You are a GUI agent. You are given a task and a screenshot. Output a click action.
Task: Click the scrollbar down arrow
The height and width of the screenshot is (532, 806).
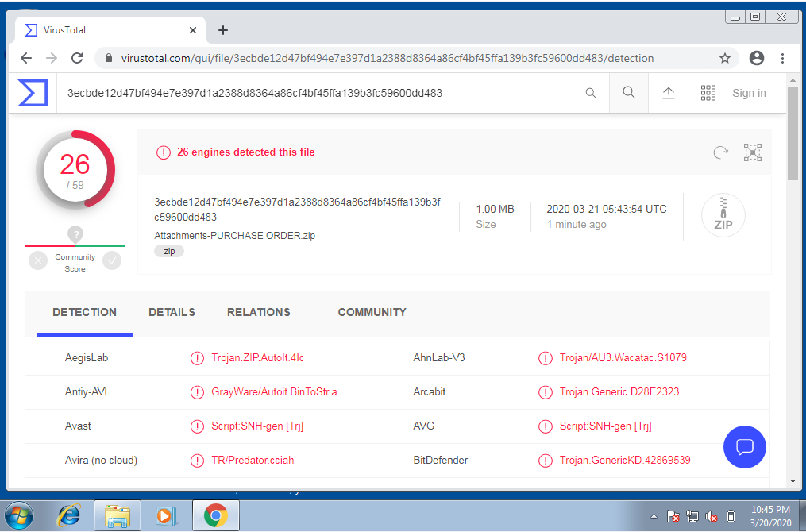coord(793,482)
